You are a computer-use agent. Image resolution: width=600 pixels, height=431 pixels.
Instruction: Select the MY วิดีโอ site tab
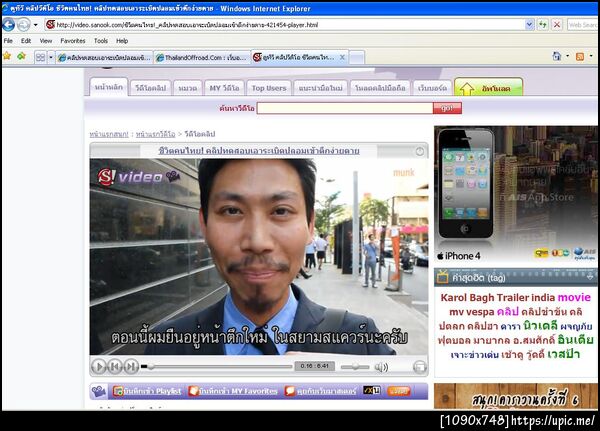click(x=224, y=88)
